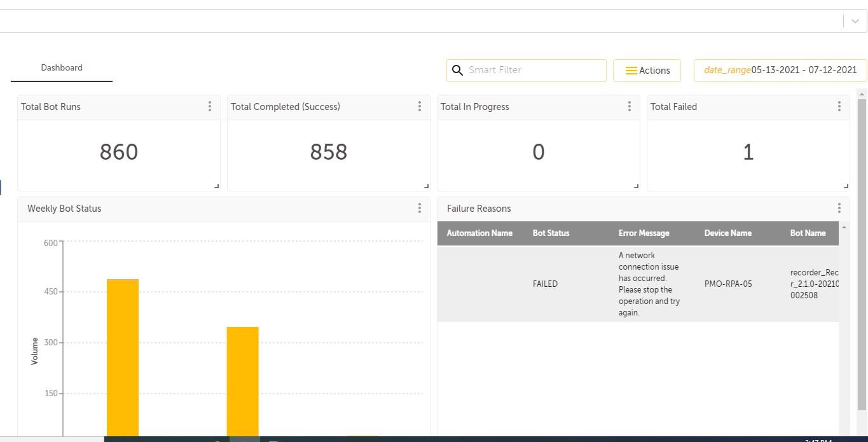Sort by Error Message column header
Screen dimensions: 868x442
[644, 233]
